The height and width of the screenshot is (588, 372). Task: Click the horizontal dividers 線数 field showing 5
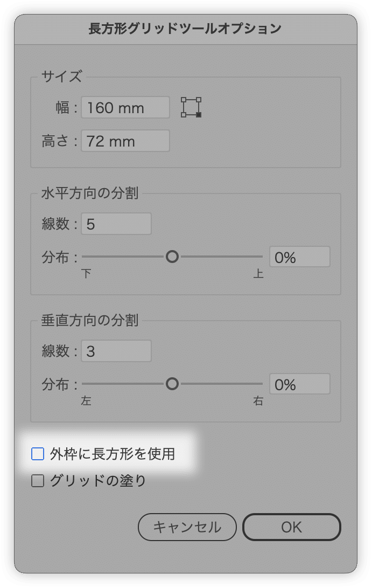click(116, 224)
